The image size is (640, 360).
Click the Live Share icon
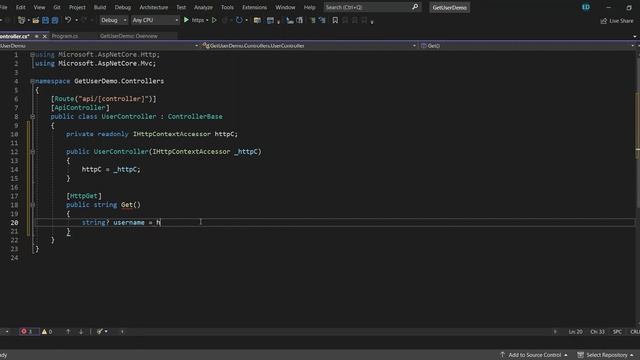tap(604, 21)
